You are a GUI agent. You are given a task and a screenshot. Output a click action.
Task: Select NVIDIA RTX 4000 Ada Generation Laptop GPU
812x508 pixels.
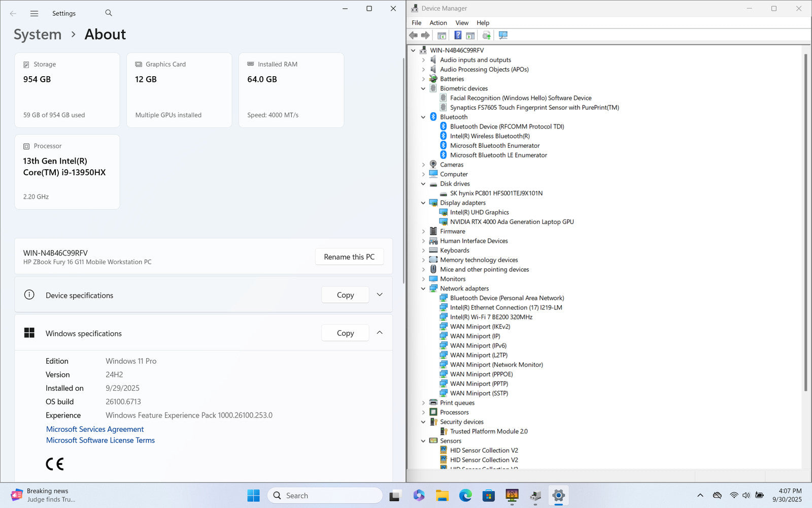point(512,222)
